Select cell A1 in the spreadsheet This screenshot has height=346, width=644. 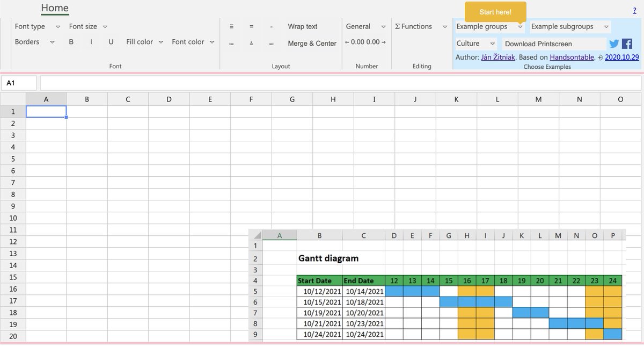click(x=46, y=111)
